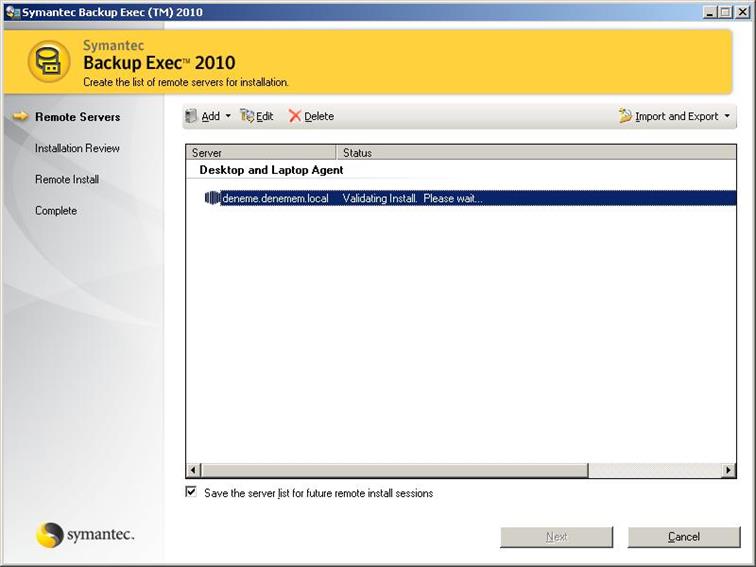Click the Status column header

coord(536,153)
